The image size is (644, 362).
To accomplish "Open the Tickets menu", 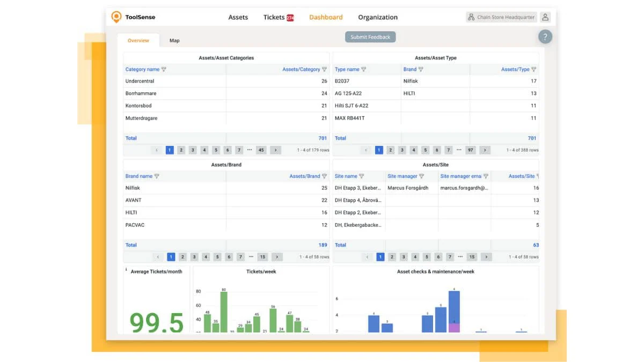I will tap(274, 17).
